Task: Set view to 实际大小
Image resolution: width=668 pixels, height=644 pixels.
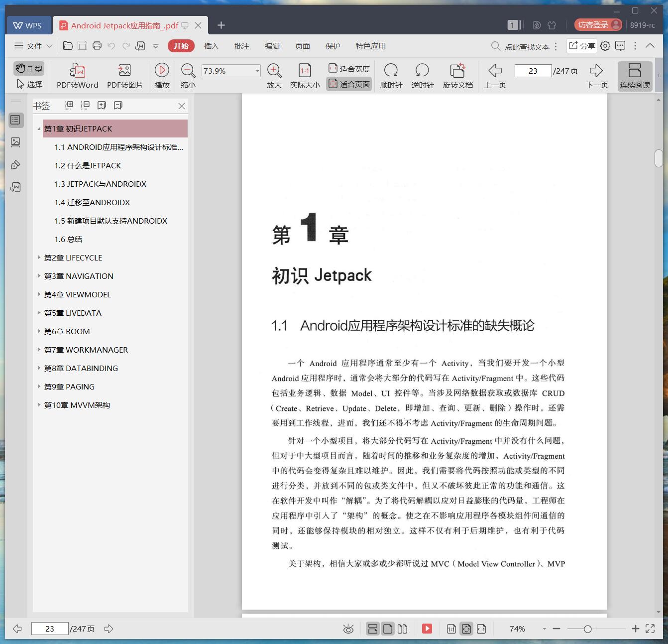Action: click(x=305, y=76)
